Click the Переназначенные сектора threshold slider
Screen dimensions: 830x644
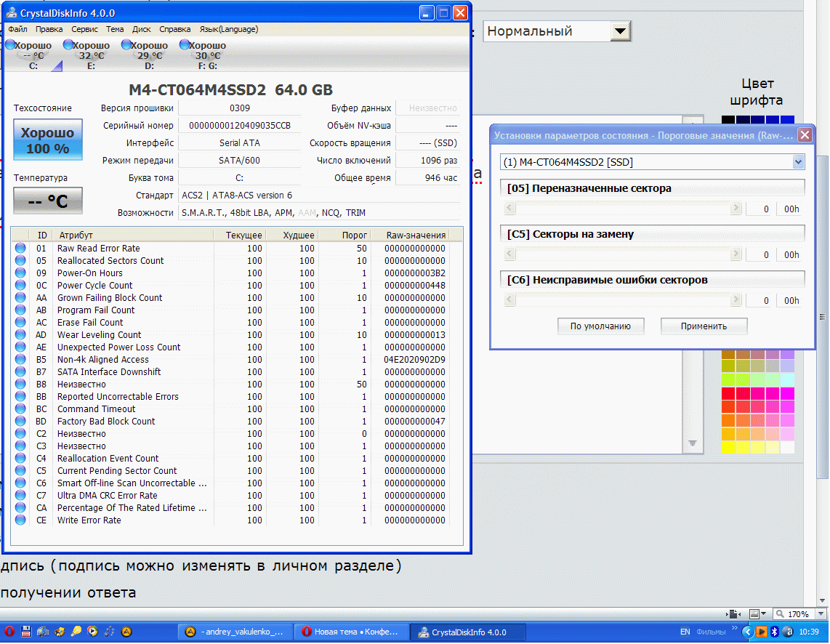pos(621,209)
